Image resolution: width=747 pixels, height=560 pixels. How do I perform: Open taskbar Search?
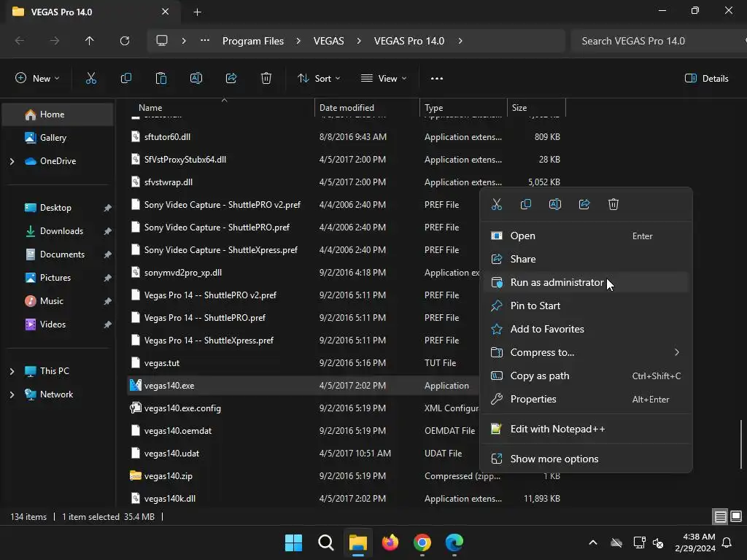(x=326, y=542)
